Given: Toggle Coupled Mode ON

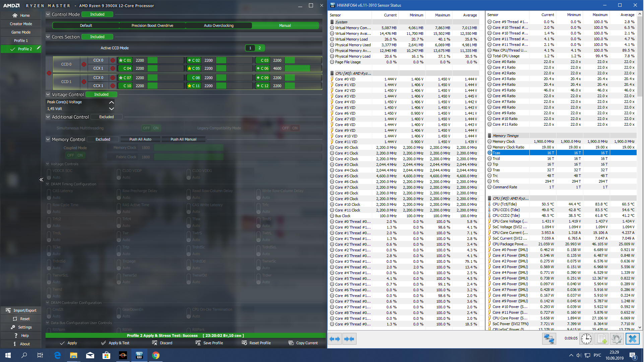Looking at the screenshot, I should coord(80,155).
